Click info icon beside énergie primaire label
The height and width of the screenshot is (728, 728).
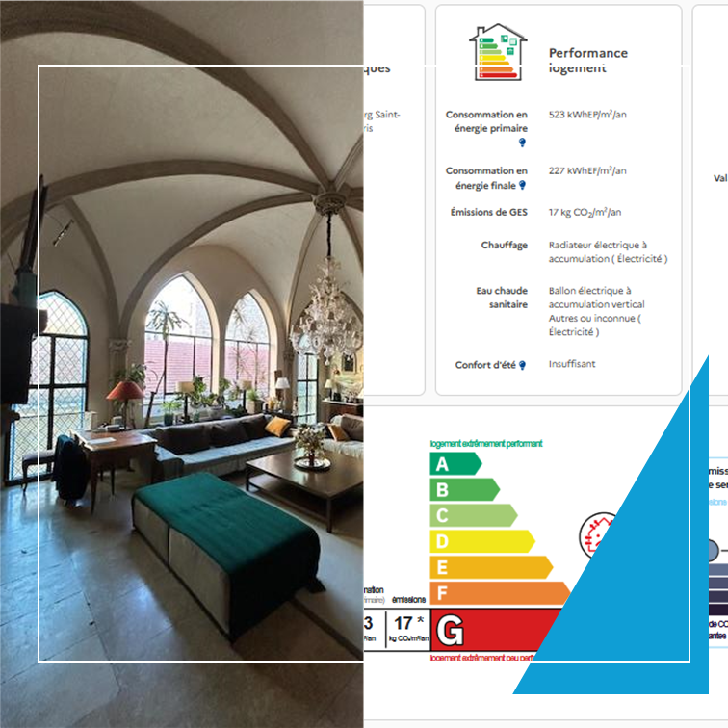tap(522, 143)
